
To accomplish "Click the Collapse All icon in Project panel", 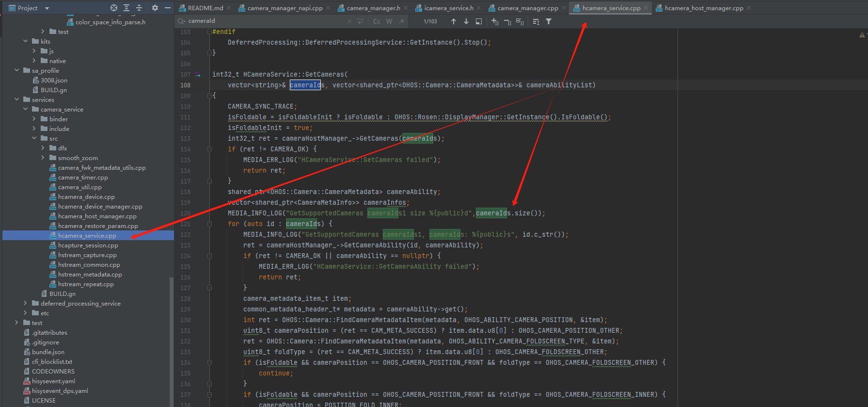I will coord(139,8).
